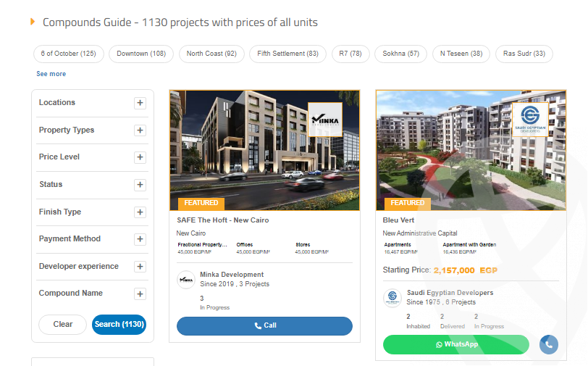Screen dimensions: 588x366
Task: Expand the Finish Type filter
Action: click(140, 212)
